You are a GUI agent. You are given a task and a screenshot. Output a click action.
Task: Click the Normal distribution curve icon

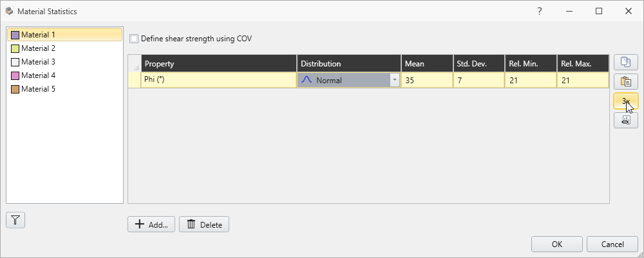point(307,80)
